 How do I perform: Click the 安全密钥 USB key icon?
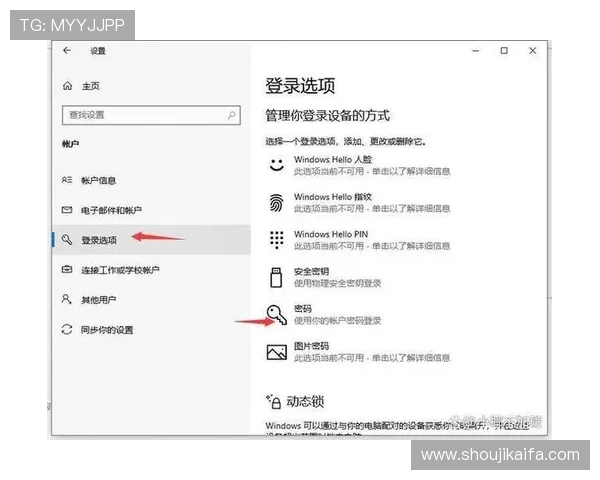point(276,278)
